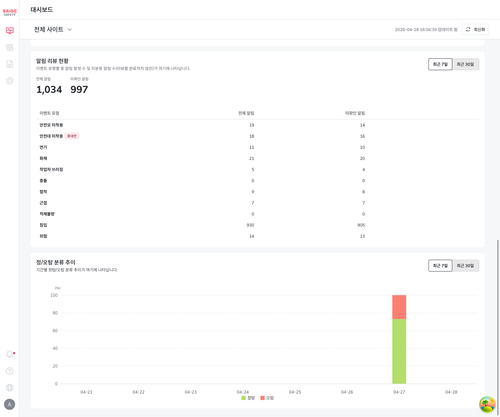Click the refresh arrows icon in 최신화 button
This screenshot has width=500, height=417.
click(x=468, y=29)
